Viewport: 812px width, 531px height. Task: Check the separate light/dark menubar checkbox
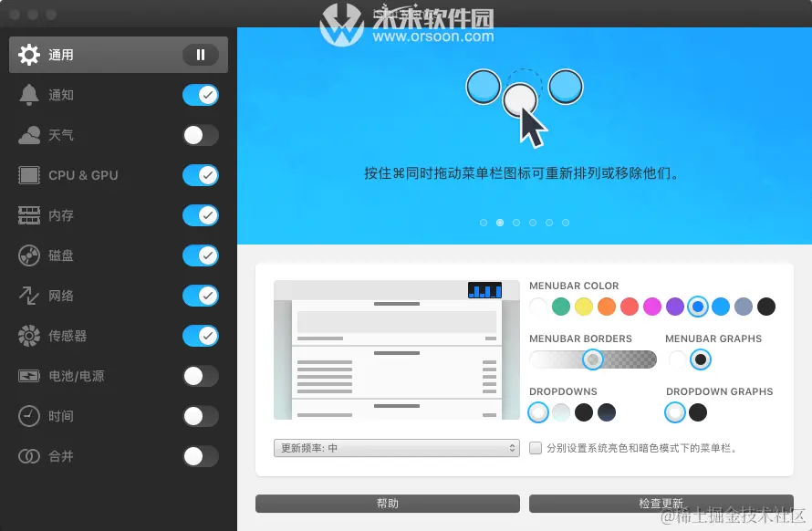point(536,448)
